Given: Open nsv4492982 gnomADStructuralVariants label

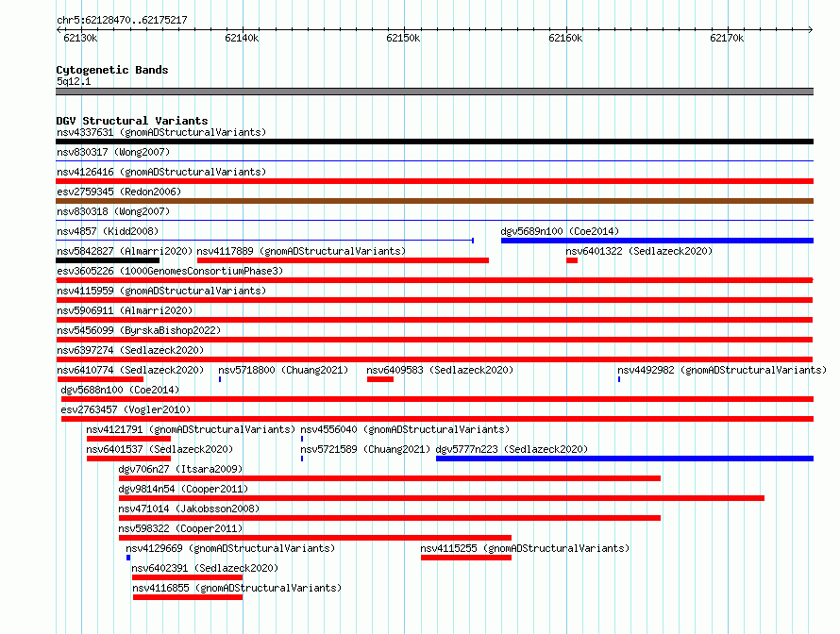Looking at the screenshot, I should pyautogui.click(x=722, y=370).
